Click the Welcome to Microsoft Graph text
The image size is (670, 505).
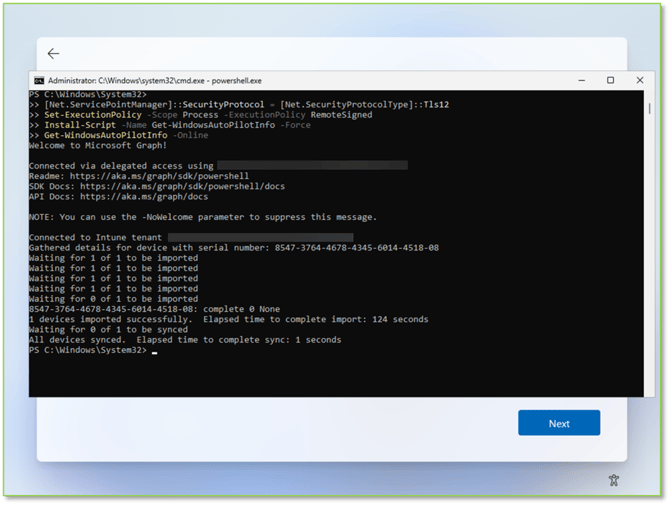click(x=96, y=144)
